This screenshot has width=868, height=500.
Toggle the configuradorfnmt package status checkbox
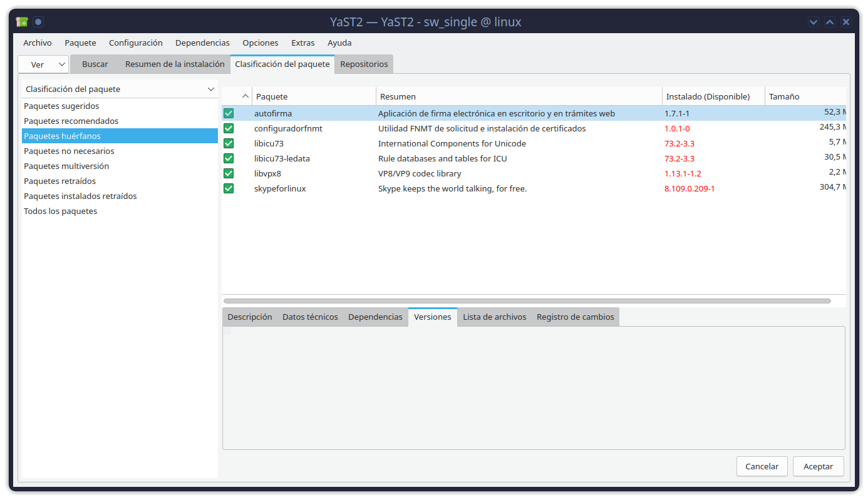(229, 128)
